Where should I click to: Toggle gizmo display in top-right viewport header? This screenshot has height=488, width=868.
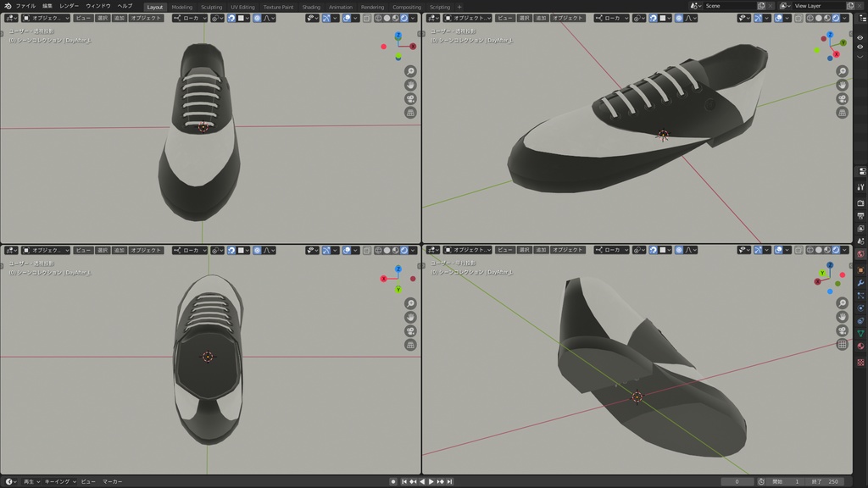(758, 19)
